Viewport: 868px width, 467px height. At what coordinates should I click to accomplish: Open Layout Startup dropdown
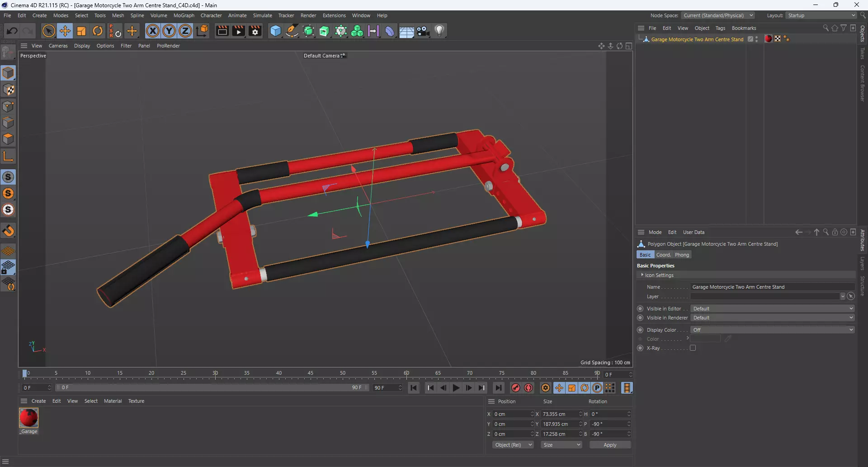[x=821, y=15]
